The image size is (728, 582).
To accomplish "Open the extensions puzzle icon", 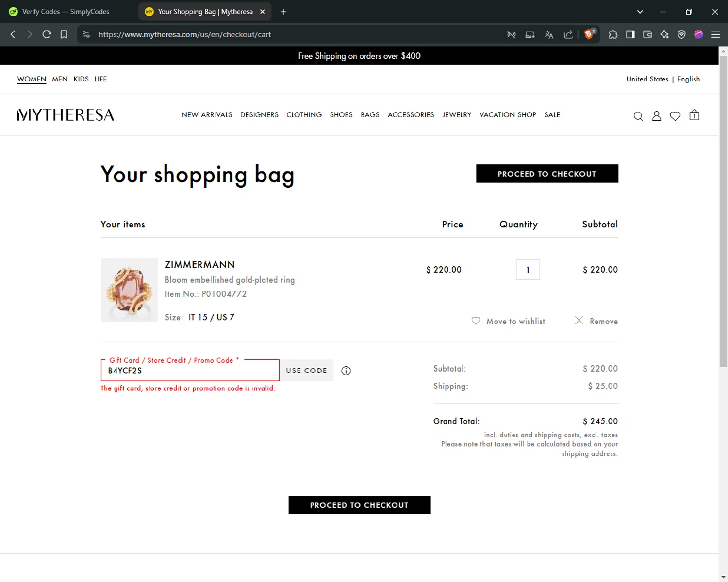I will click(x=613, y=34).
